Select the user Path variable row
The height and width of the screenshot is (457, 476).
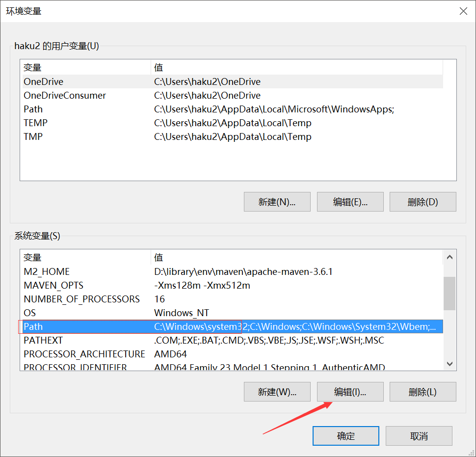coord(33,109)
